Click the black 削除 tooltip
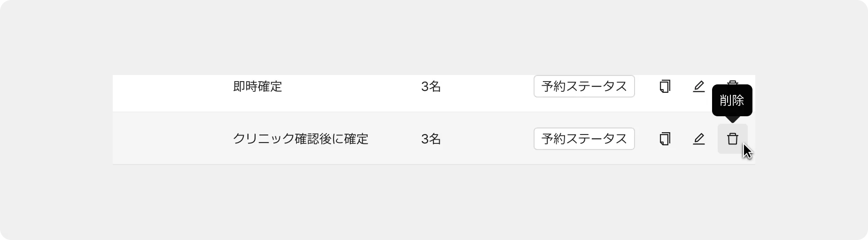The image size is (868, 240). point(732,100)
